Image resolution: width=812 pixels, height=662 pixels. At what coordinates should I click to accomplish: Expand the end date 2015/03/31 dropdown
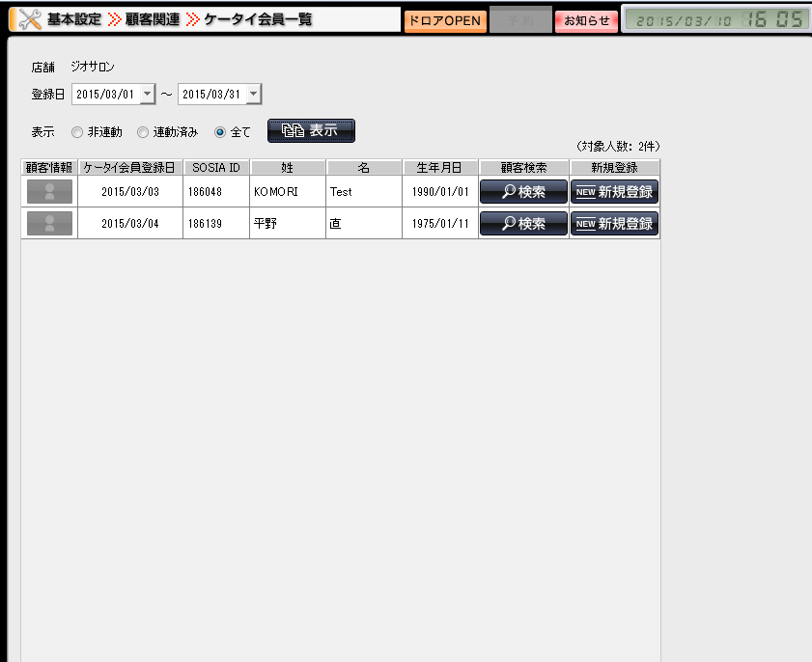coord(253,94)
